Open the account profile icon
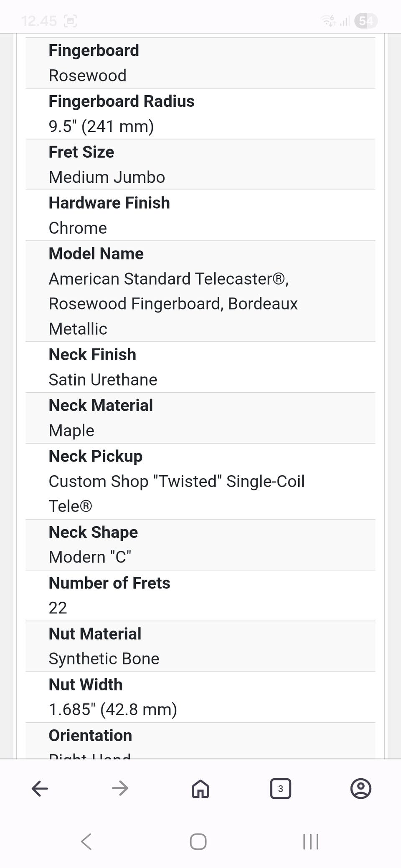This screenshot has width=401, height=868. [361, 789]
